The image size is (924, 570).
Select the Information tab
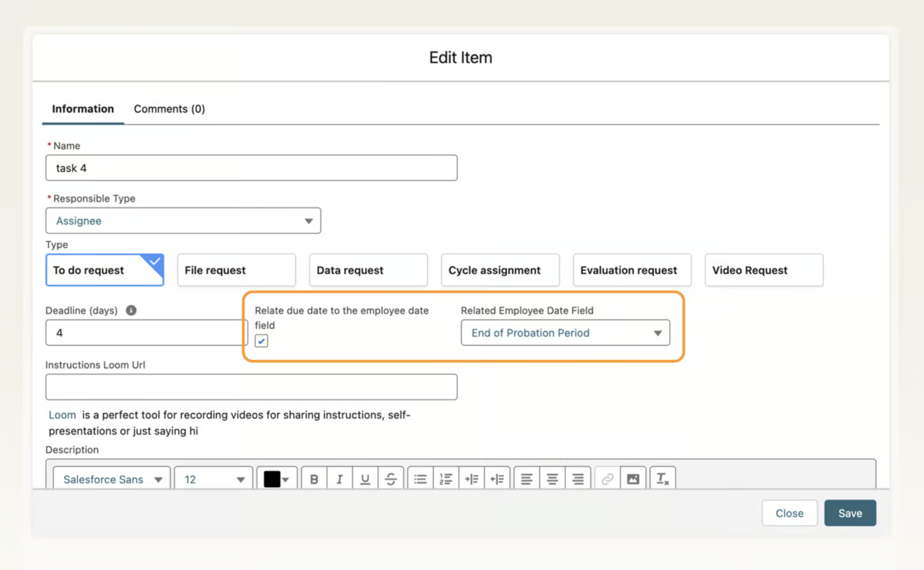(x=82, y=108)
